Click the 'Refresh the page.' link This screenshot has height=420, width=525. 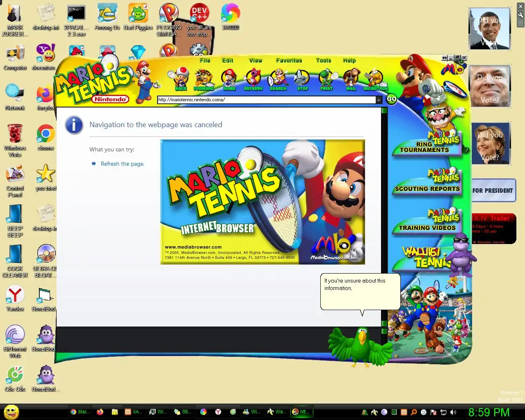point(123,164)
